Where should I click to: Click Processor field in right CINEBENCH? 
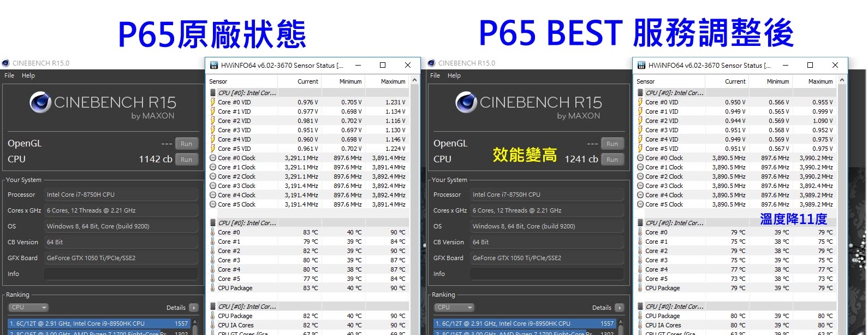click(x=547, y=195)
